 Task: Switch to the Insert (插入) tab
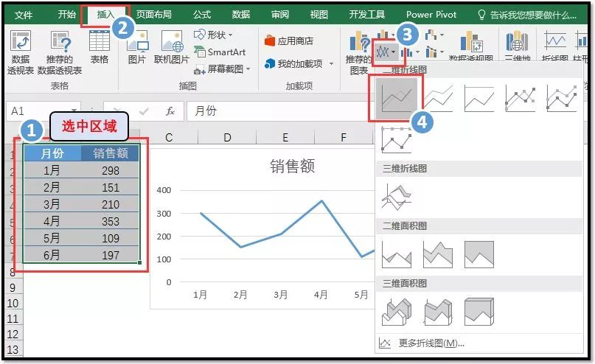click(x=105, y=15)
